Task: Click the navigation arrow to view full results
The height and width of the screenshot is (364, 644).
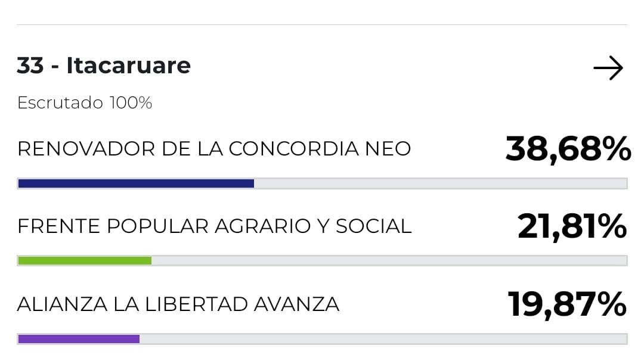Action: pos(608,67)
